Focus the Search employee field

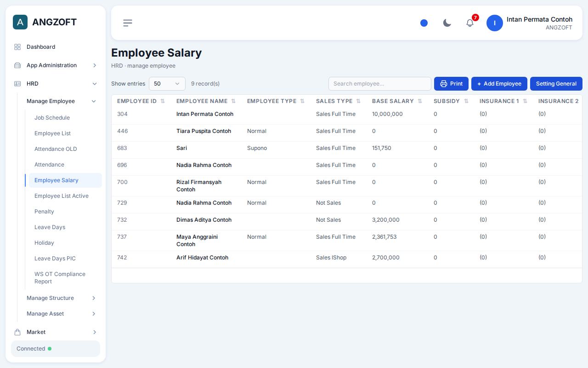(x=380, y=84)
